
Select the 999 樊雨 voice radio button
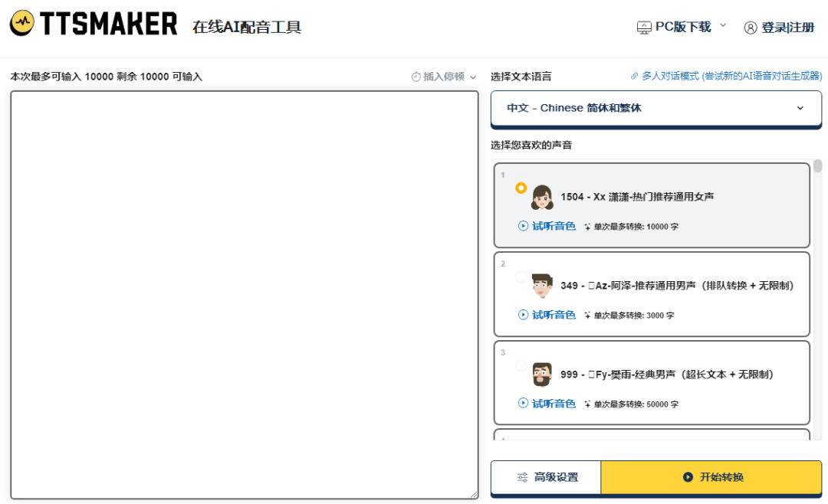coord(521,365)
